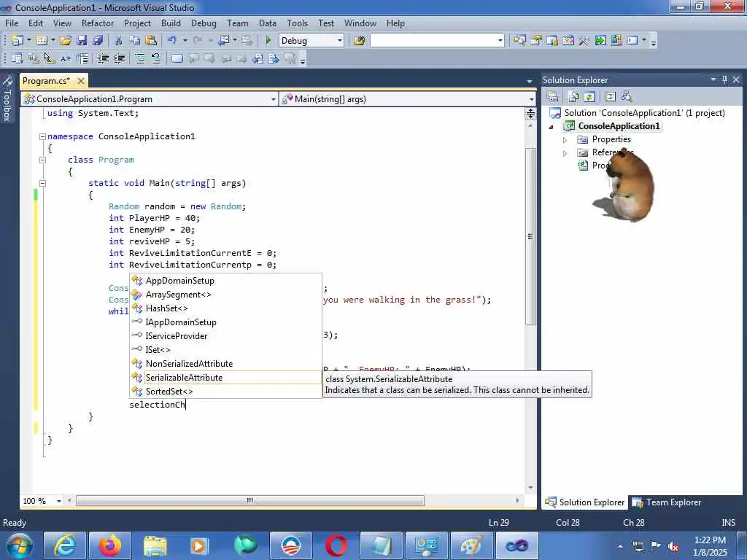The width and height of the screenshot is (747, 560).
Task: Open the Project menu
Action: (137, 23)
